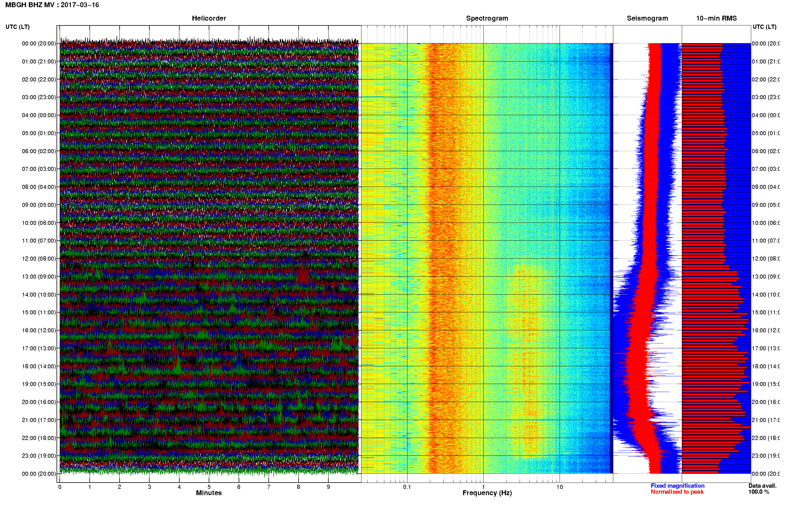Select the '05:00 (01:00)' left time label
This screenshot has width=812, height=508.
[x=39, y=133]
